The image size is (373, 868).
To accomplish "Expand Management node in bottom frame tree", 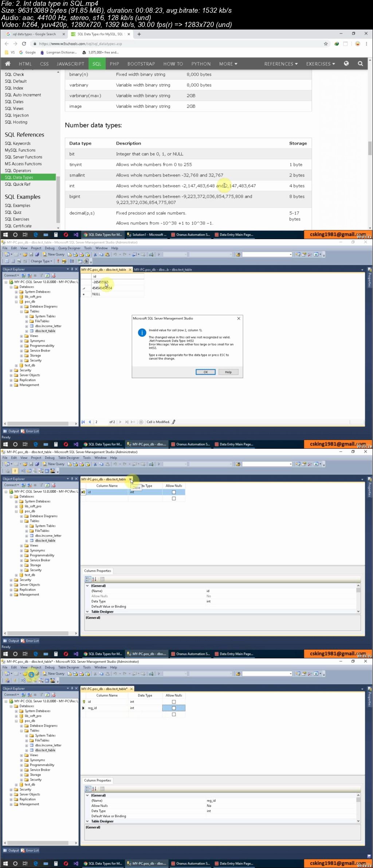I will pyautogui.click(x=11, y=804).
